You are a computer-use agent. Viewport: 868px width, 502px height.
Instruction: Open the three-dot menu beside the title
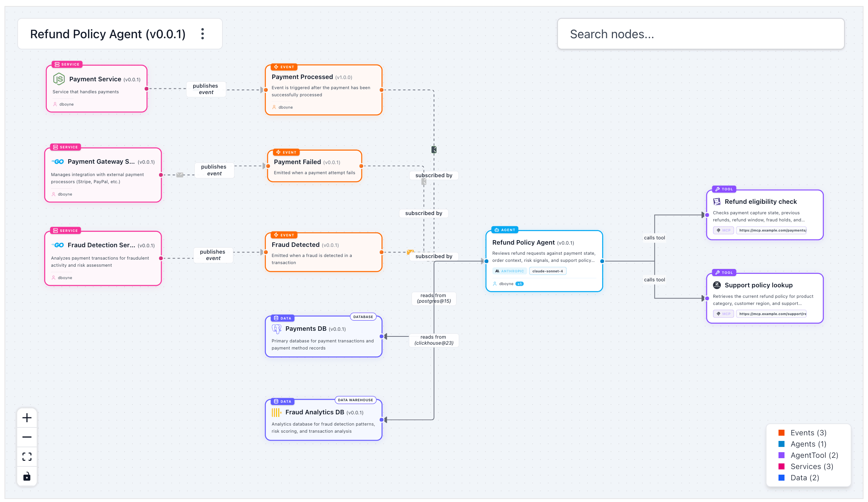point(203,34)
